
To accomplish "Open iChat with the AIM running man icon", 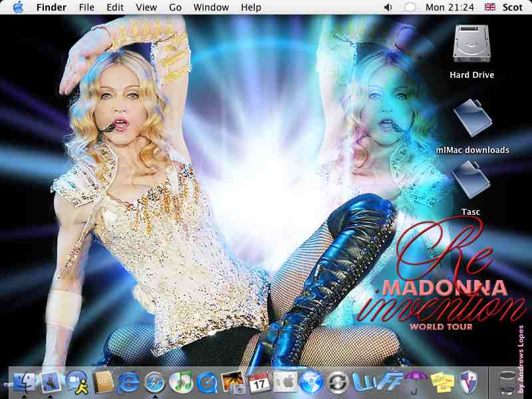I will 77,382.
